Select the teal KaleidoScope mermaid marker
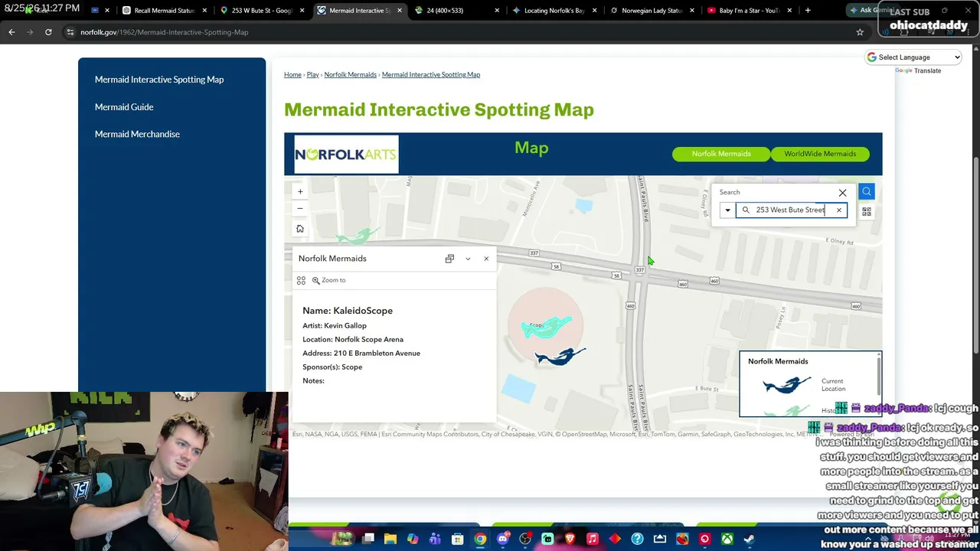 coord(546,327)
